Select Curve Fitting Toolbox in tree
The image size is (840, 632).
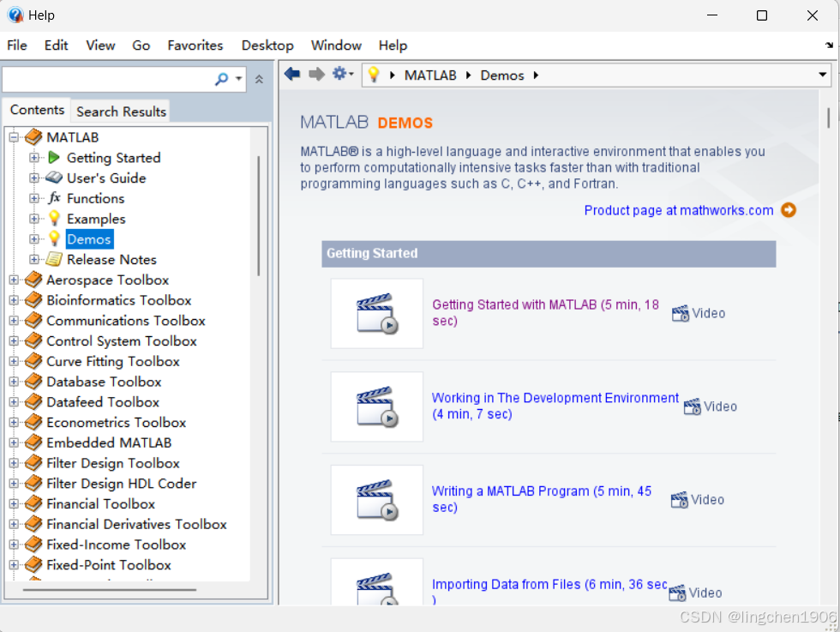pos(113,361)
